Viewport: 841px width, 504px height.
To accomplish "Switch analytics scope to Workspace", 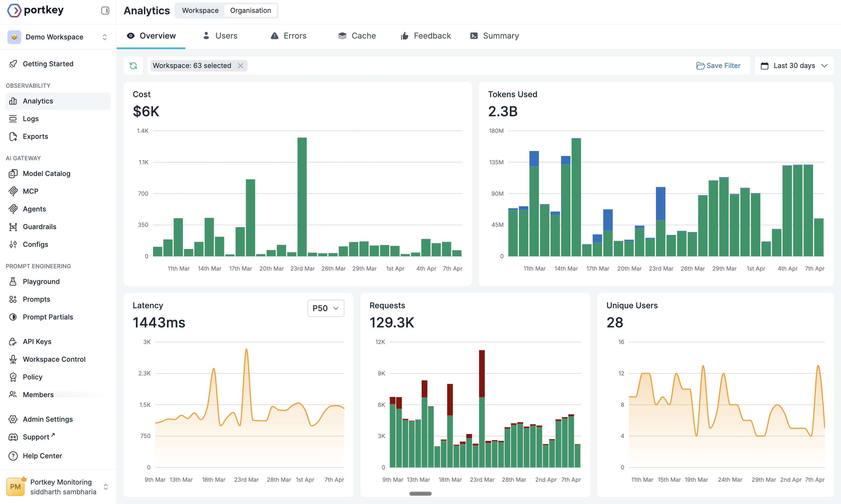I will click(200, 10).
